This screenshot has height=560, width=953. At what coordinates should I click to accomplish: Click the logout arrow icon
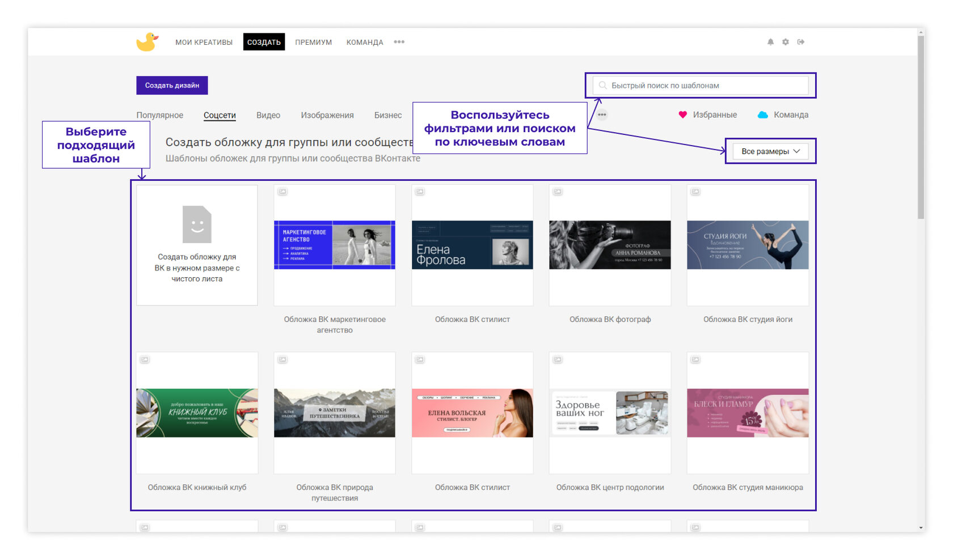[801, 42]
